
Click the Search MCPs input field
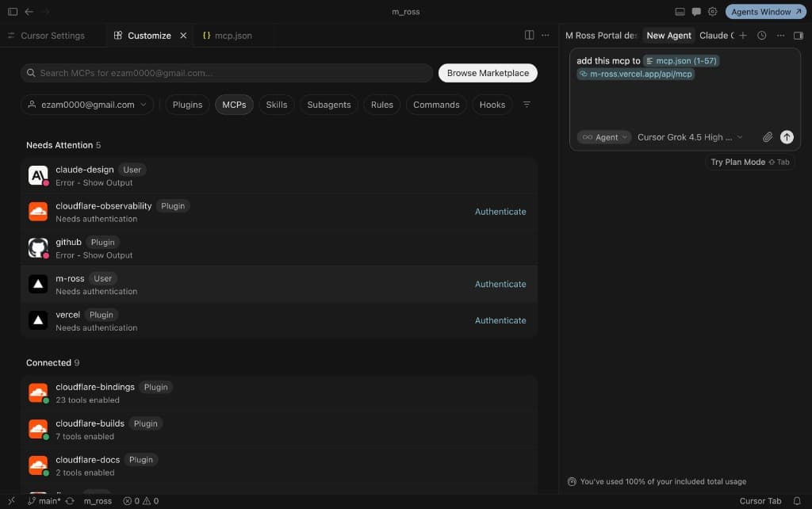(227, 73)
